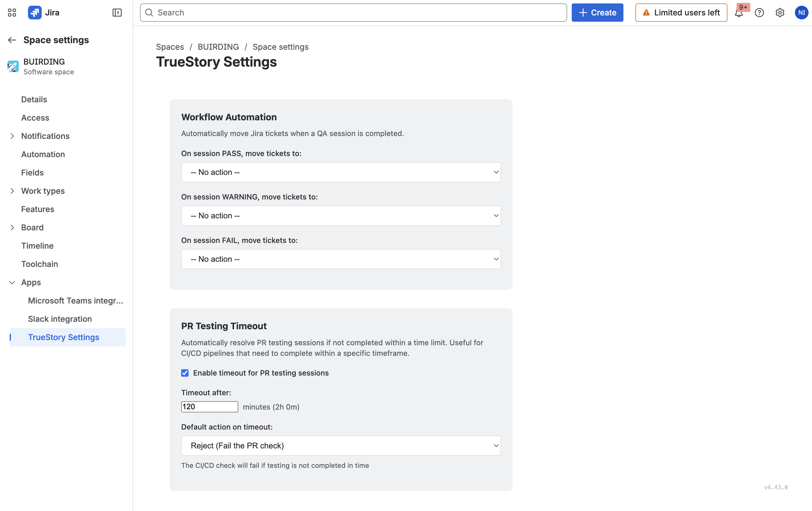Image resolution: width=812 pixels, height=511 pixels.
Task: Click the Spaces breadcrumb link
Action: [170, 47]
